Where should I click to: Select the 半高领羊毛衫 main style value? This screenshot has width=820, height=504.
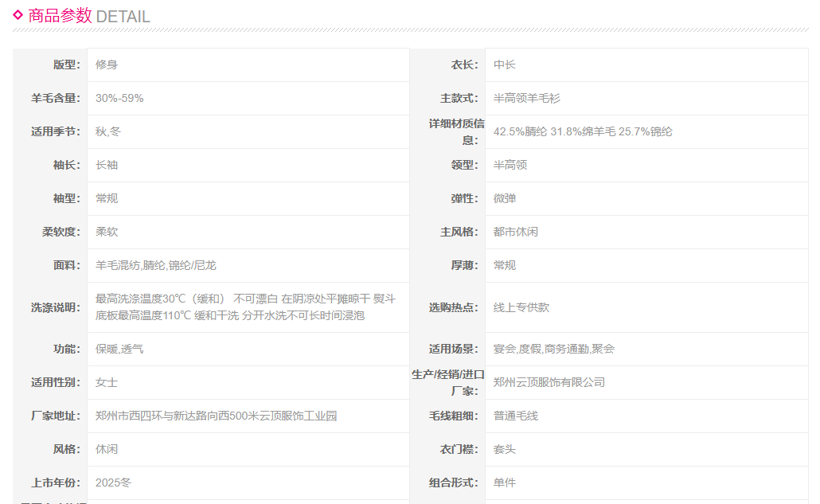point(526,98)
